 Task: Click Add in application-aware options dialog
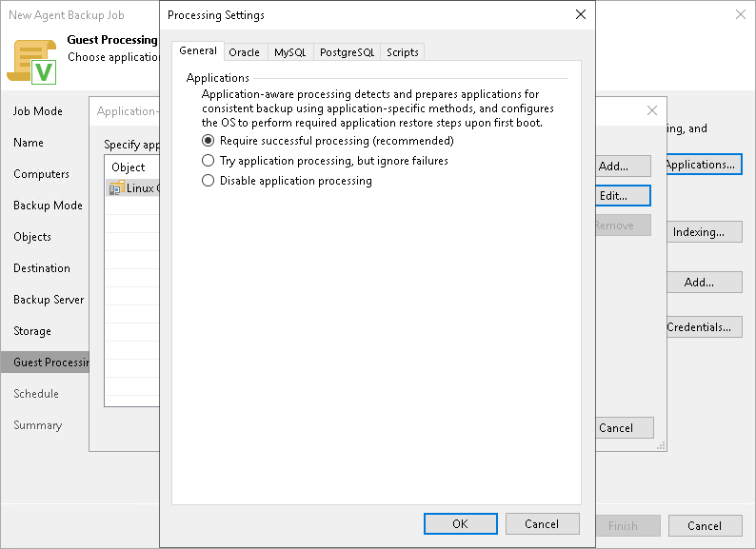(623, 167)
